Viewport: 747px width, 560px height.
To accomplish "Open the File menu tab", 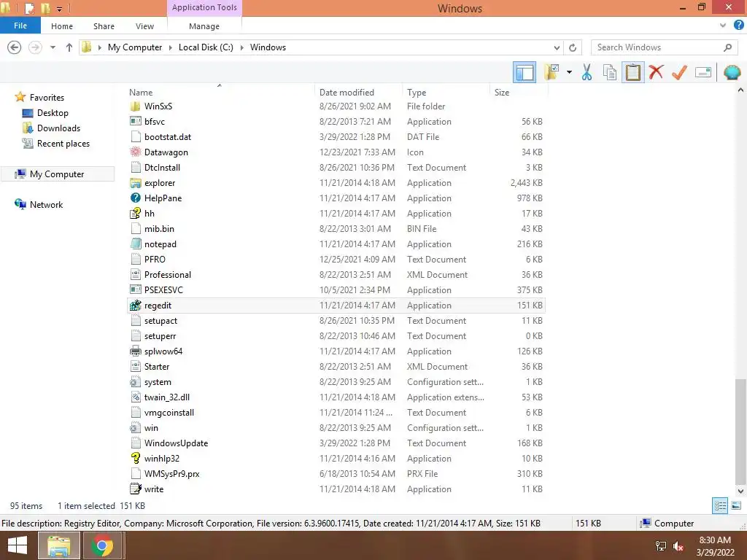I will coord(20,26).
